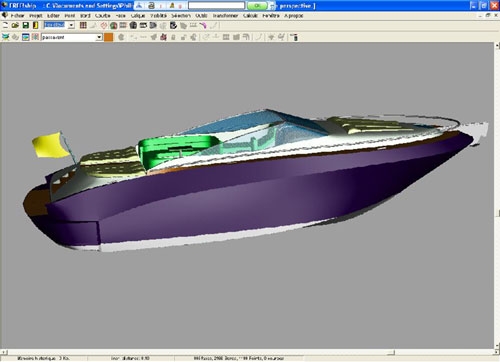
Task: Click the landscape picture icon in second toolbar
Action: pyautogui.click(x=26, y=37)
